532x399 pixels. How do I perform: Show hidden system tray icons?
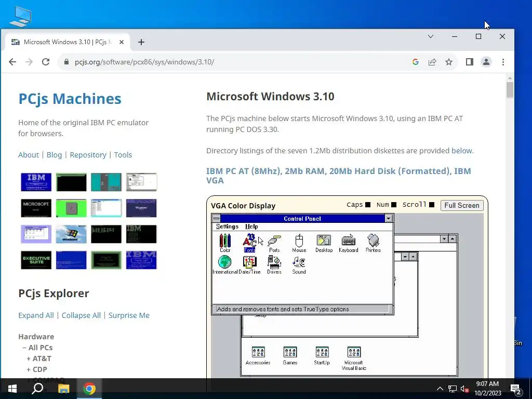[x=440, y=389]
